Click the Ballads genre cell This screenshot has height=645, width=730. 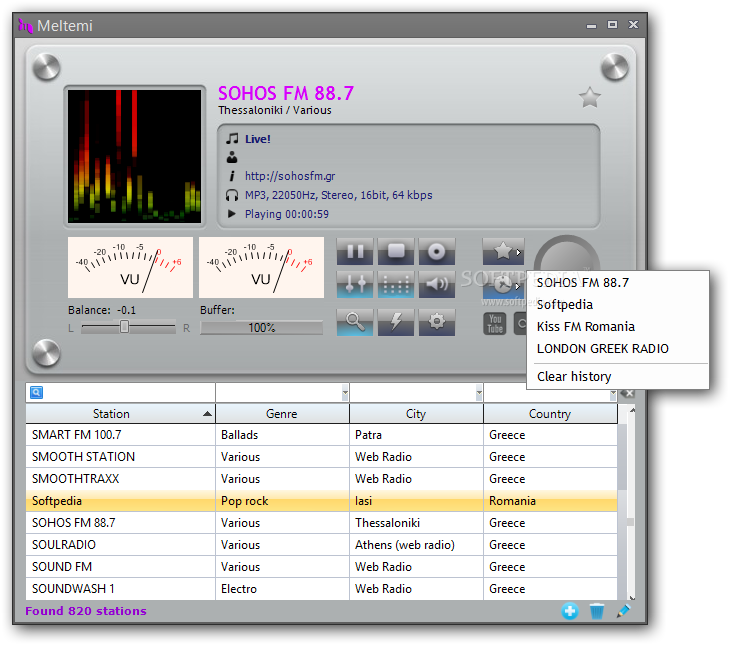point(282,435)
